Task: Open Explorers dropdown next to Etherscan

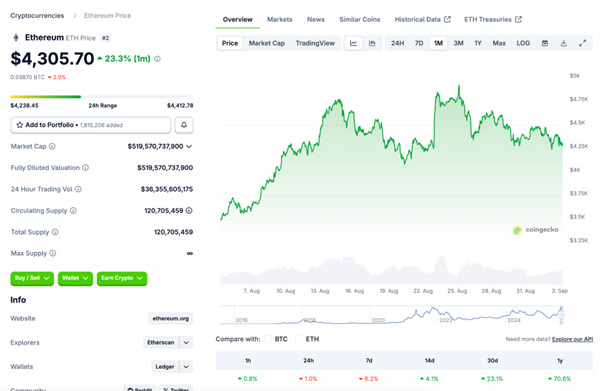Action: tap(186, 342)
